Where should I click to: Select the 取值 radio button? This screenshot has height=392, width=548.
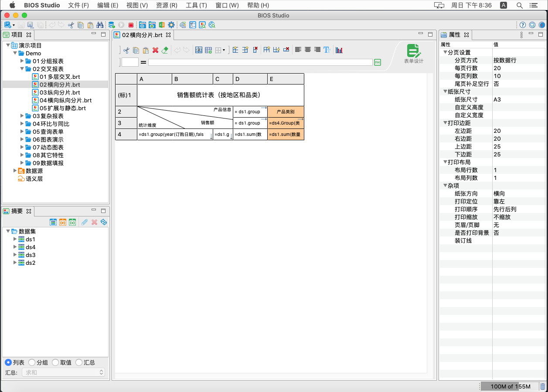(x=55, y=362)
